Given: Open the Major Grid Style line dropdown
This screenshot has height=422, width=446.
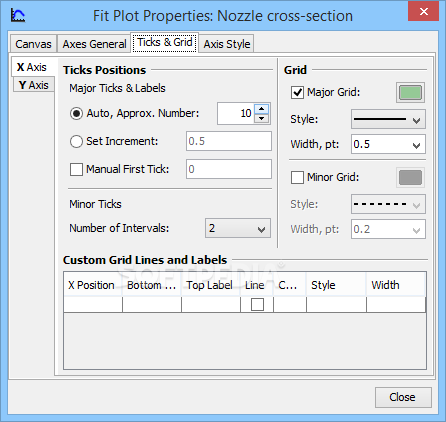Looking at the screenshot, I should click(x=388, y=119).
